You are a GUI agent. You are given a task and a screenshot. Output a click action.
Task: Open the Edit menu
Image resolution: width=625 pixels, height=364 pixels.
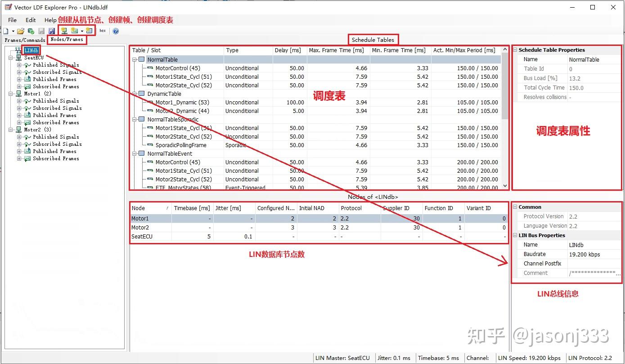(x=31, y=20)
